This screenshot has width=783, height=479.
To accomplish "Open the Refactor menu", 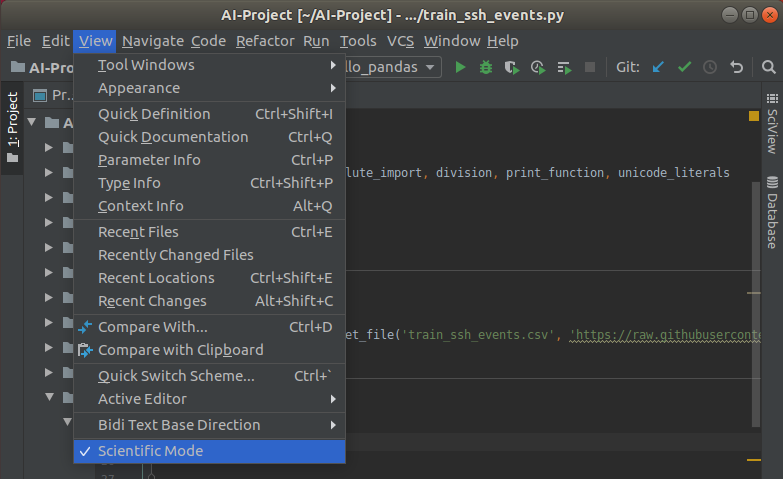I will [x=265, y=41].
